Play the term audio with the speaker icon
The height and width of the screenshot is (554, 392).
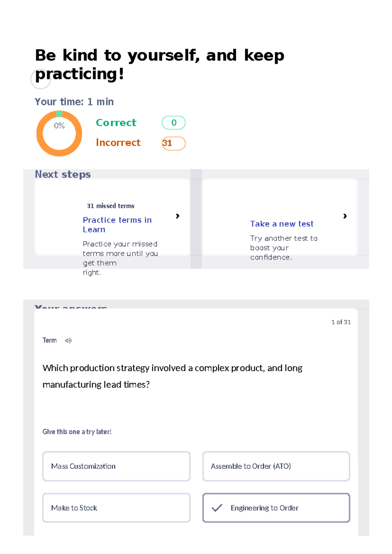click(68, 340)
